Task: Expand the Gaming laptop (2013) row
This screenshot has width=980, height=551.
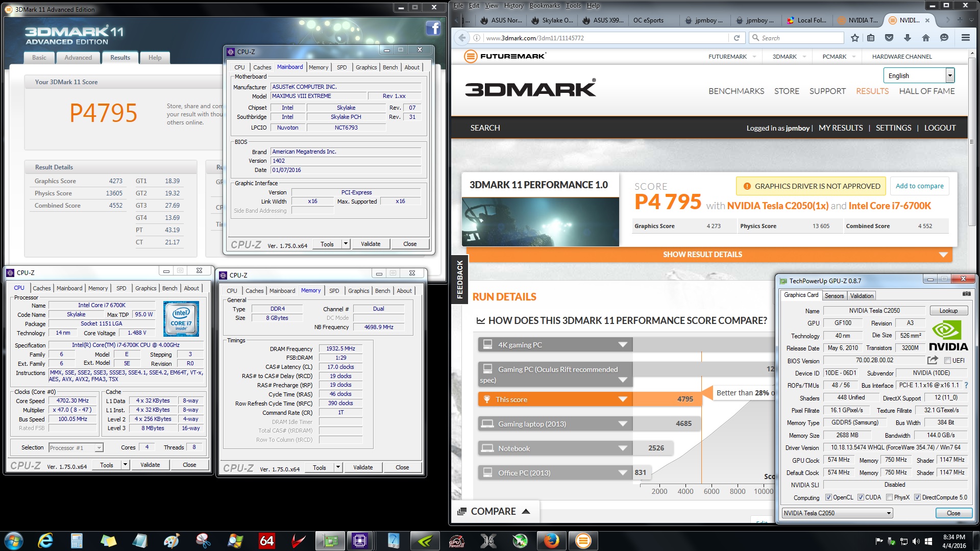Action: (x=555, y=423)
